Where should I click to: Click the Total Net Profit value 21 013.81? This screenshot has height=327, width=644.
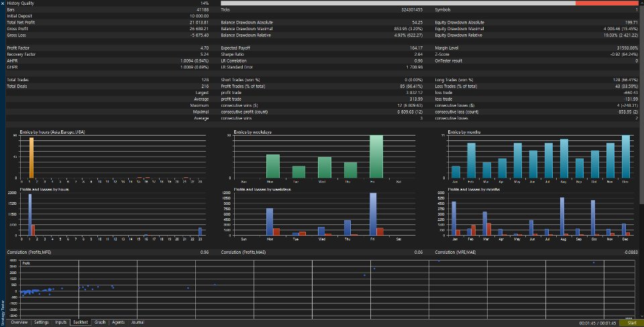tap(199, 22)
